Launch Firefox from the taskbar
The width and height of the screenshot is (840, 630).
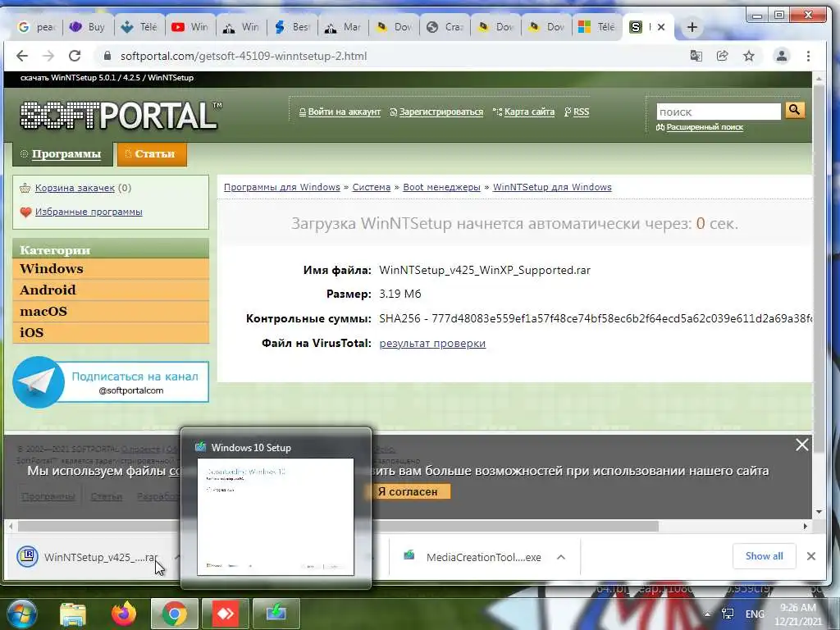tap(124, 614)
